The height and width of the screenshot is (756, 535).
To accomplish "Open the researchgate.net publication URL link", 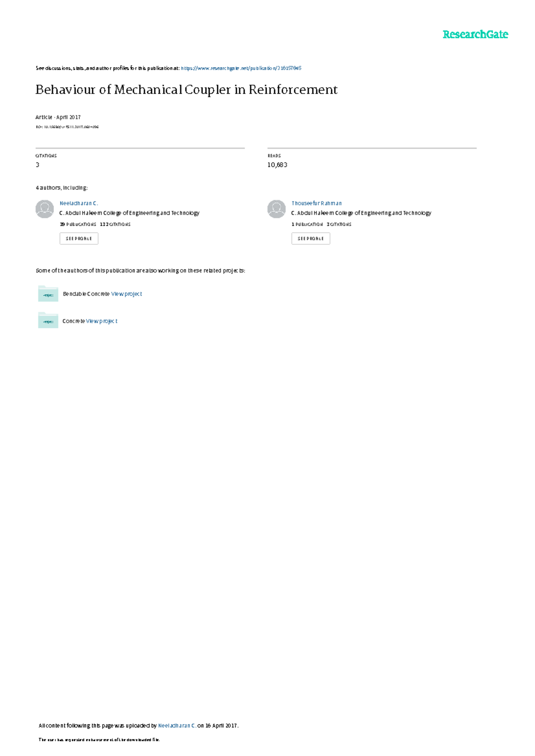I will click(241, 68).
